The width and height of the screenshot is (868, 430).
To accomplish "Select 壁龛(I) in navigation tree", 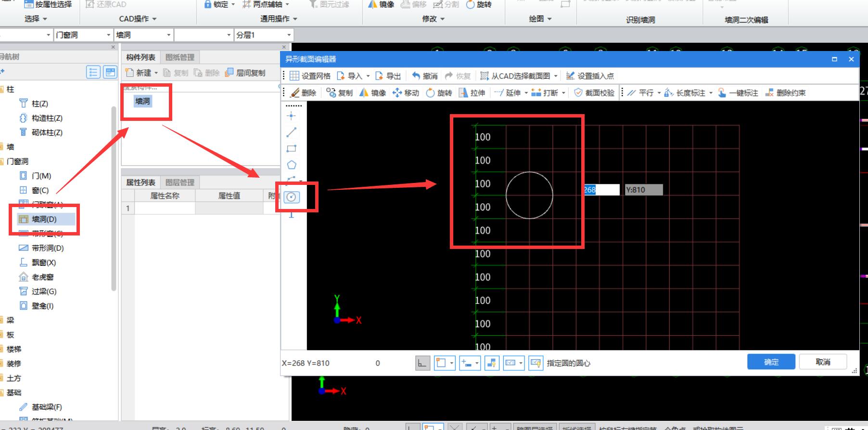I will [43, 306].
